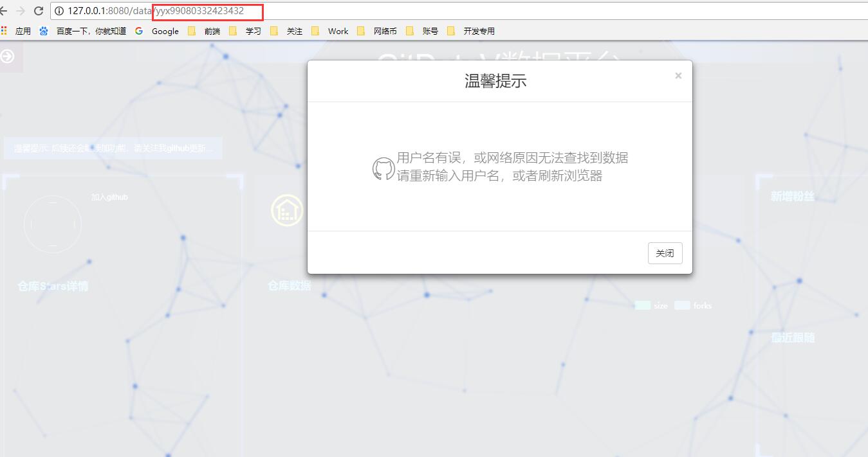Reload the page with refresh icon
This screenshot has width=868, height=457.
[39, 11]
